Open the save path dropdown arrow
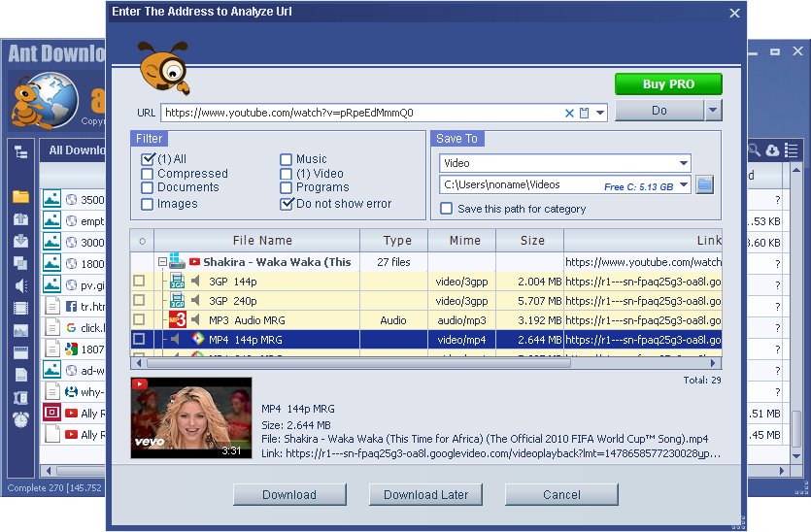This screenshot has width=811, height=532. (x=684, y=184)
